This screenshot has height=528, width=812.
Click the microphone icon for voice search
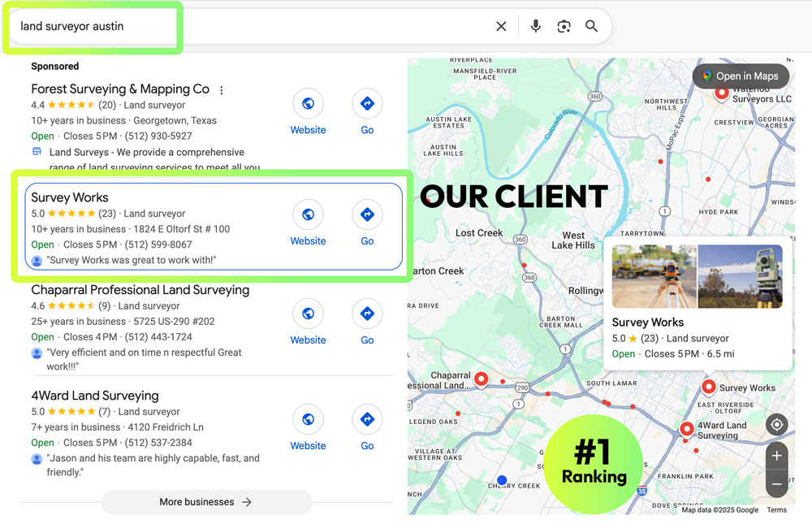[536, 25]
